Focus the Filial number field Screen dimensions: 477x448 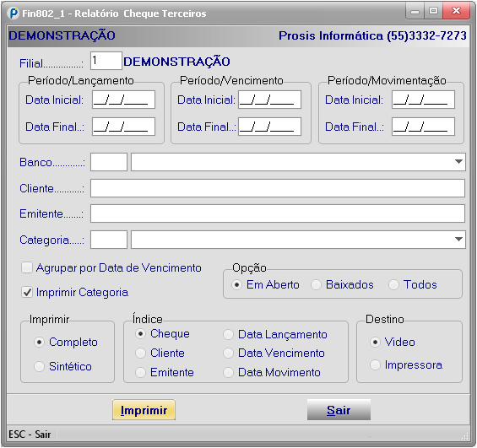[x=106, y=61]
